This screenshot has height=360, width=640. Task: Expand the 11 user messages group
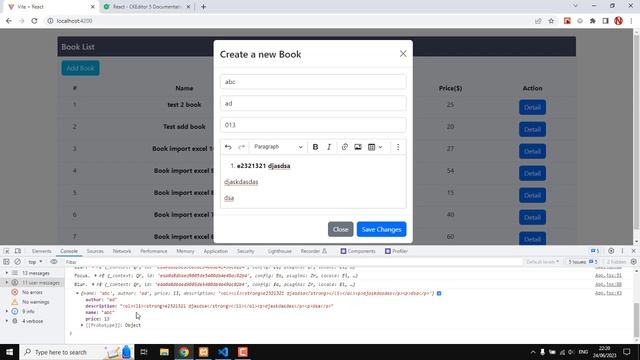click(x=7, y=282)
